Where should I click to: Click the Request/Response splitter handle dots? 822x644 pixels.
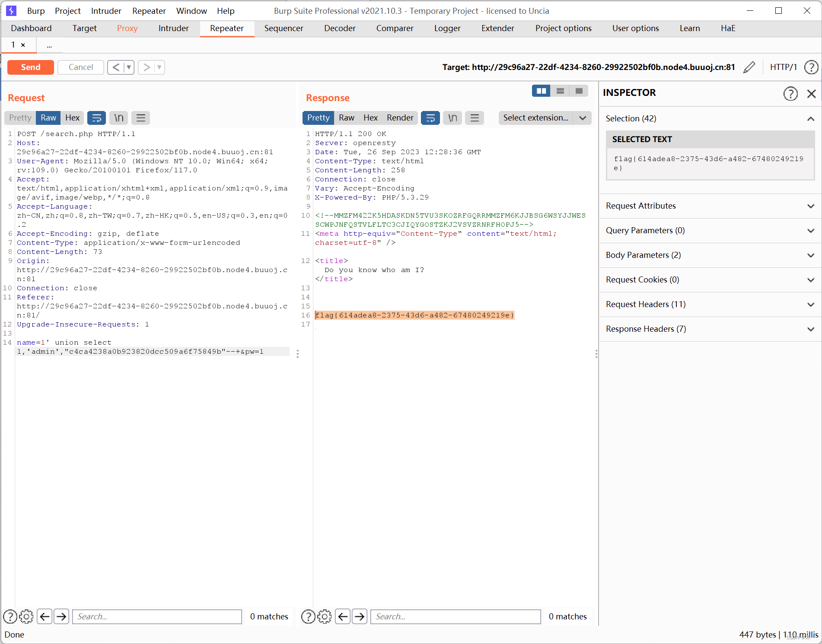[298, 354]
